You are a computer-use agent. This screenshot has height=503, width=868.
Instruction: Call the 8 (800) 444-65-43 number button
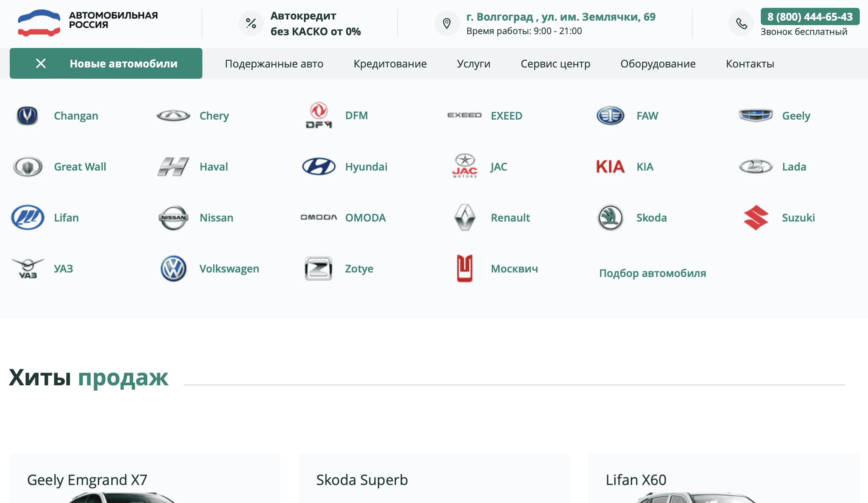pyautogui.click(x=810, y=17)
